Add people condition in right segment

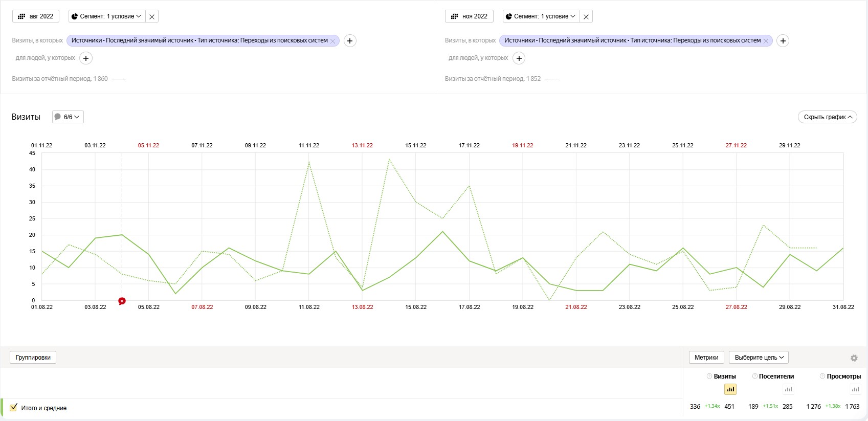(519, 58)
